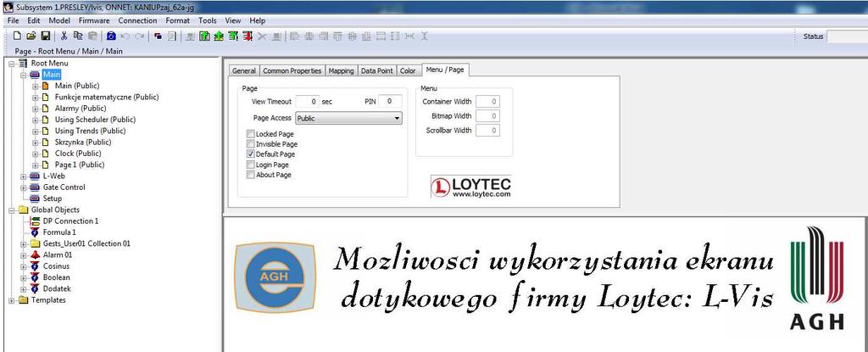Click the PIN input field
This screenshot has height=352, width=868.
390,101
